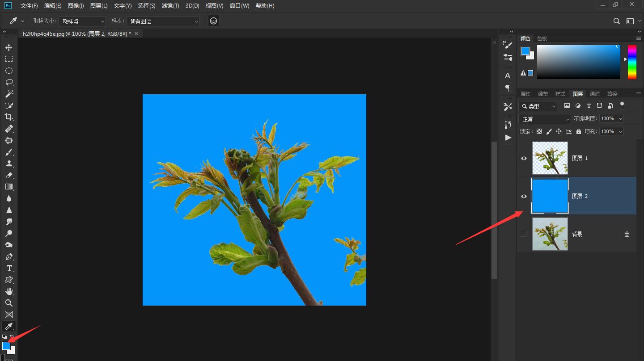Select the Lasso tool
Viewport: 644px width, 361px height.
pyautogui.click(x=8, y=82)
